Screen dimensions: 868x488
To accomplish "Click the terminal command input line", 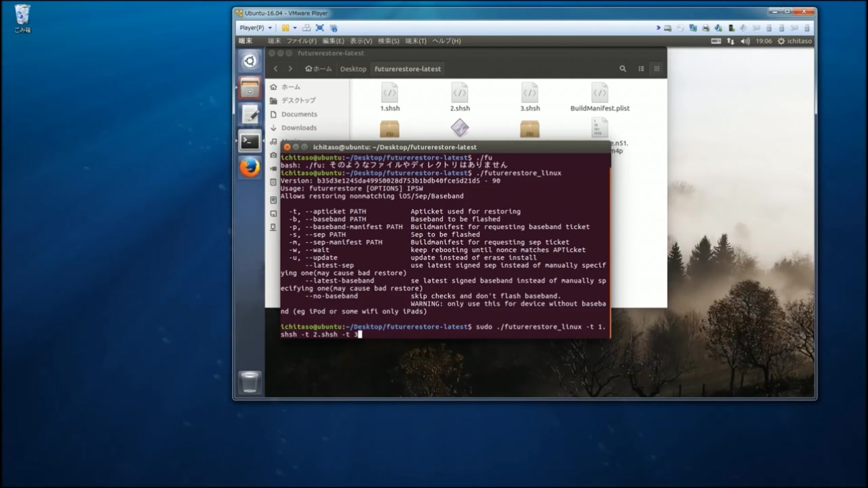I will pyautogui.click(x=443, y=331).
